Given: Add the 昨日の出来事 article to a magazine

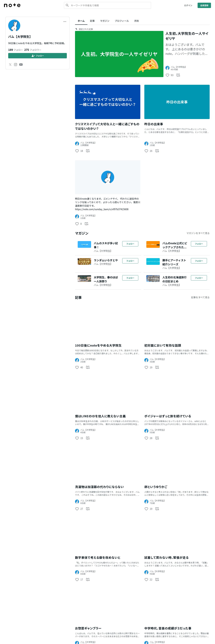Looking at the screenshot, I should [157, 151].
